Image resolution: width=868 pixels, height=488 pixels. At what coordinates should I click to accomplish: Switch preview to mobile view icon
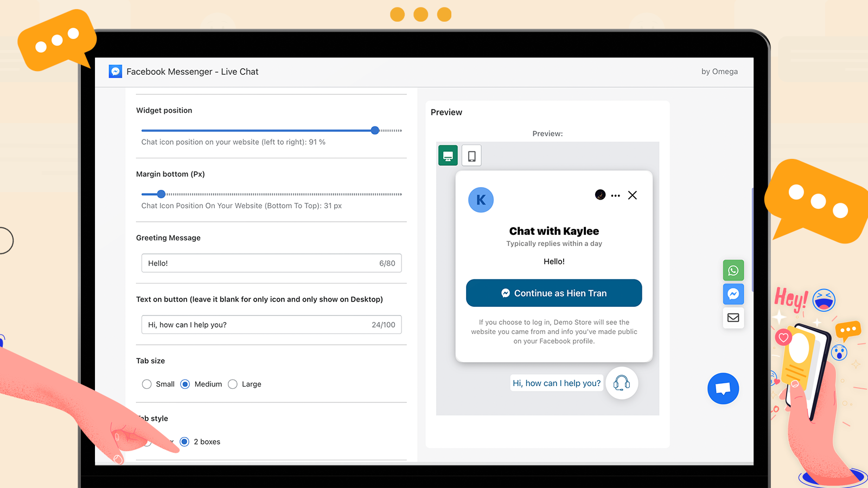472,156
